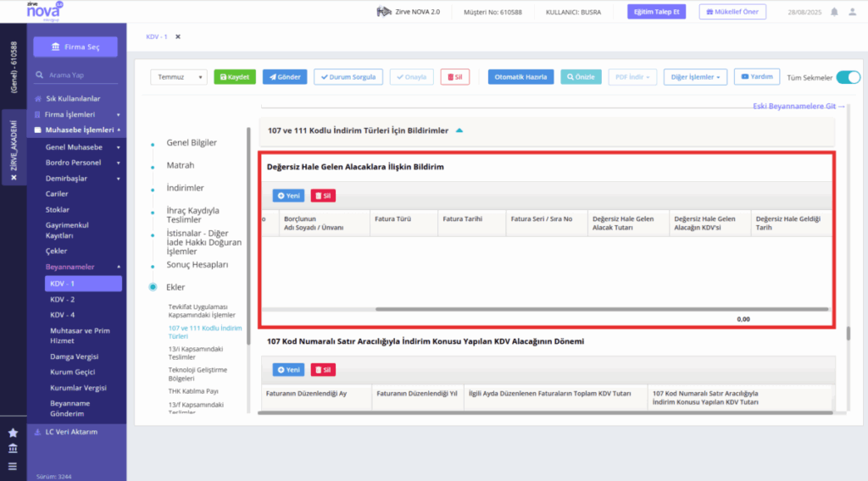Click Mükellef Öner button

[732, 12]
